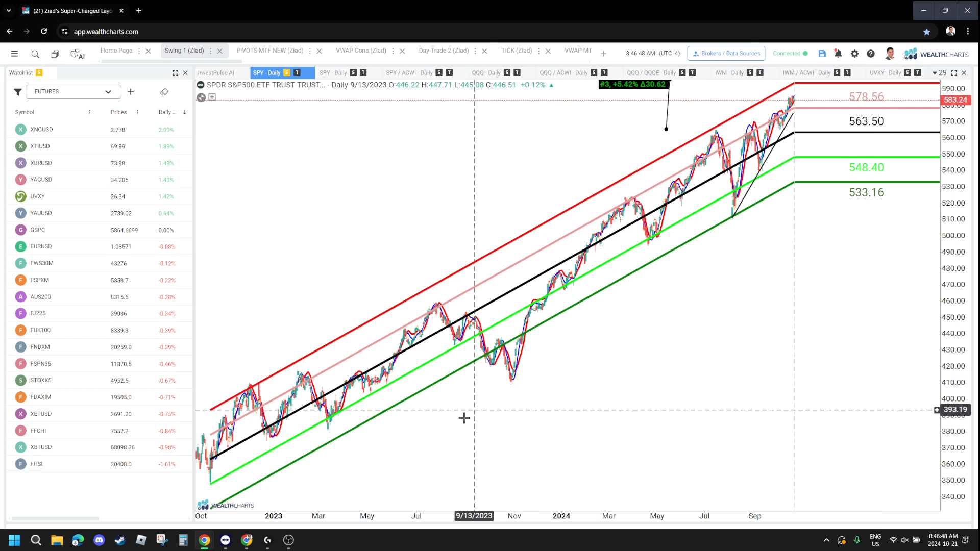The height and width of the screenshot is (551, 980).
Task: Maximize the chart panel fullscreen icon
Action: pos(953,73)
